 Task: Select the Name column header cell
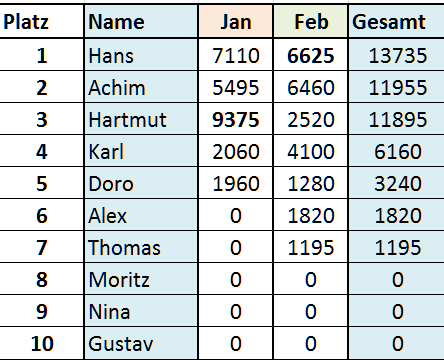coord(141,22)
